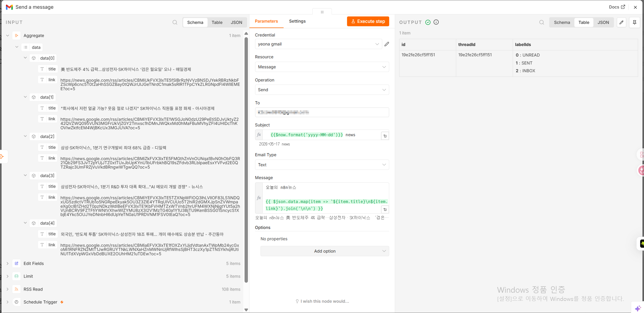
Task: Click the To email input field
Action: (x=322, y=112)
